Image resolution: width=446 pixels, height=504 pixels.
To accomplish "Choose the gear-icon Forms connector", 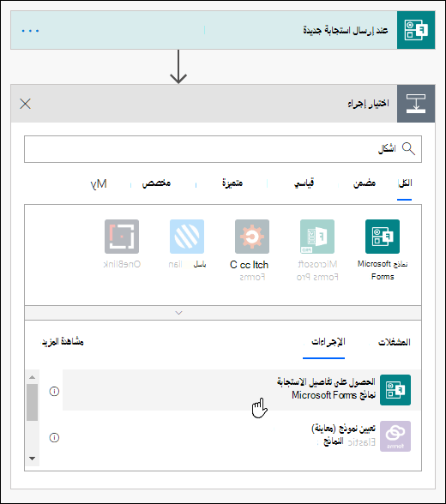I will 252,237.
